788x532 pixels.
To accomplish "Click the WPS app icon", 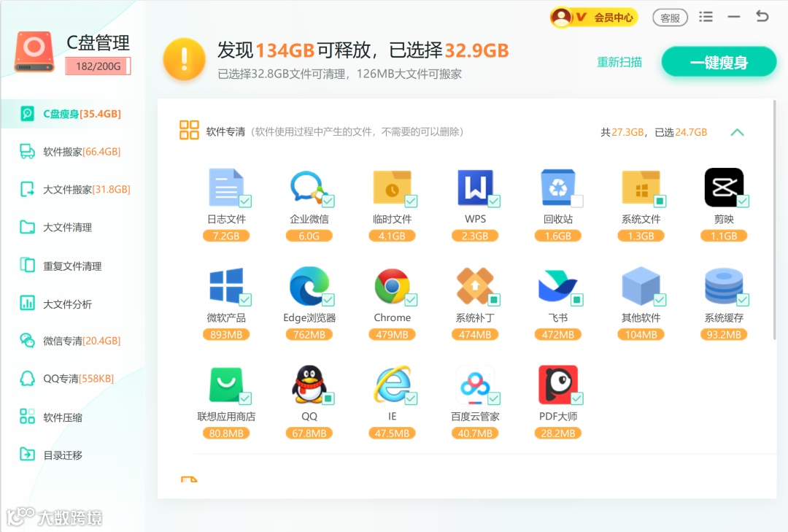I will (x=475, y=187).
